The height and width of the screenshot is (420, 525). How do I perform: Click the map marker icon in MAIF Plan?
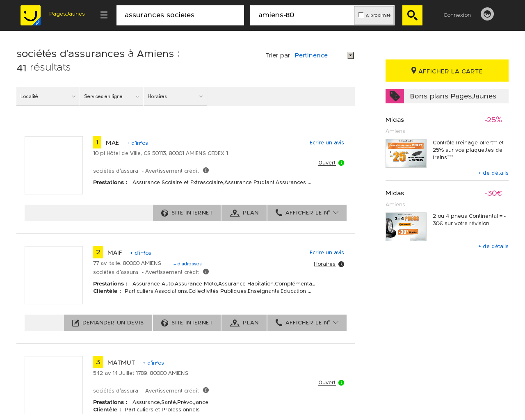tap(235, 323)
